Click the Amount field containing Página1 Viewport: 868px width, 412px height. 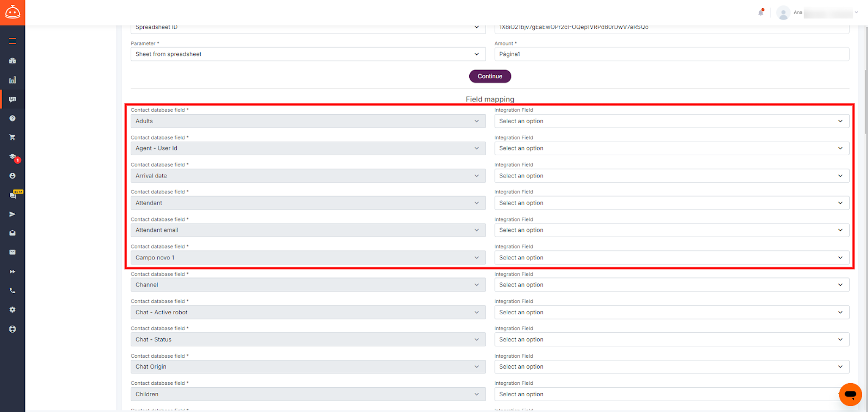point(672,54)
